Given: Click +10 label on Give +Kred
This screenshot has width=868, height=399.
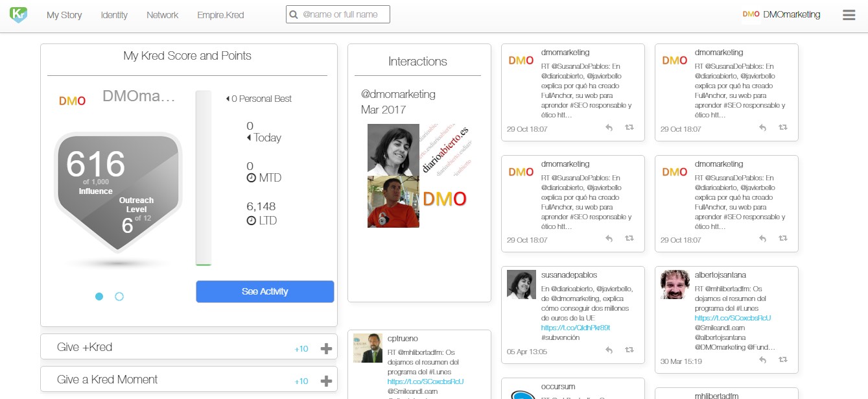Looking at the screenshot, I should [301, 349].
